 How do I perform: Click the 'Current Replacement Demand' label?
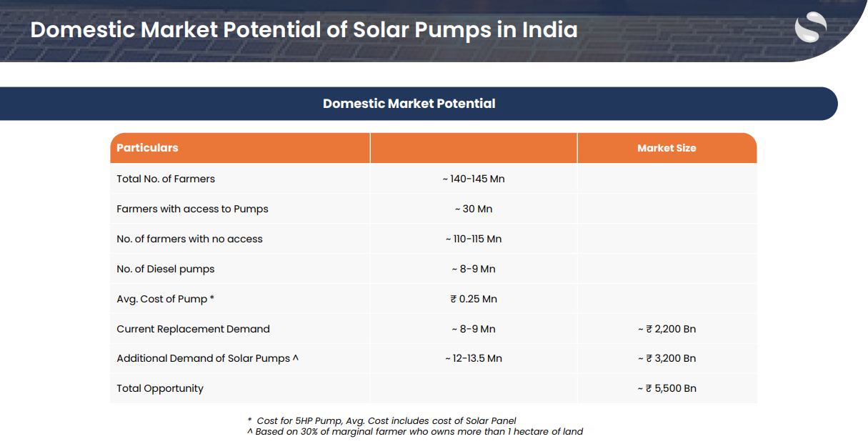click(x=193, y=329)
